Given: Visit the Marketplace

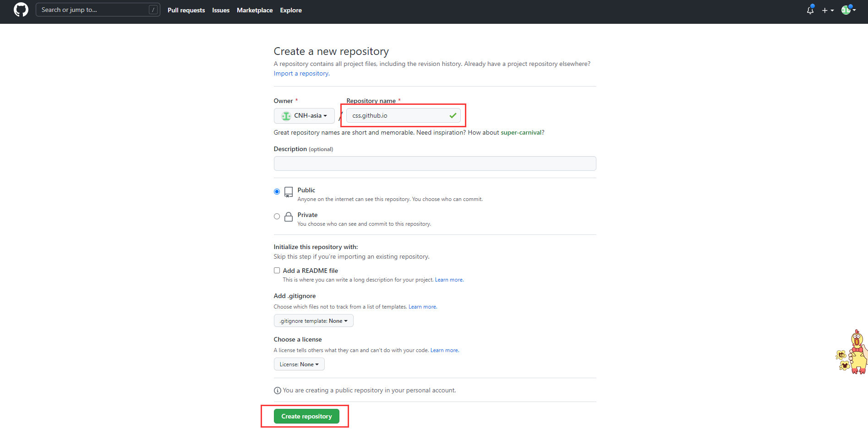Looking at the screenshot, I should (x=255, y=10).
